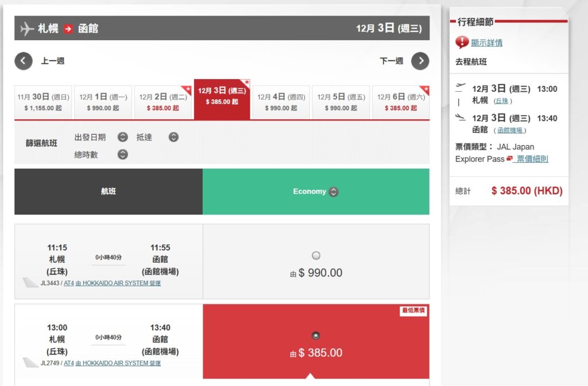Click the red exclamation details icon
588x386 pixels.
(x=462, y=42)
